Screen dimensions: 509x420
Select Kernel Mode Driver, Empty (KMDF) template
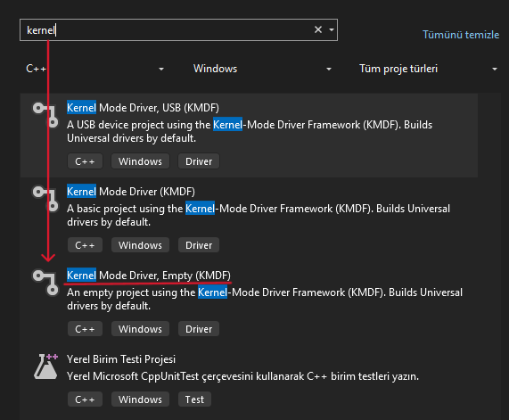click(x=249, y=303)
